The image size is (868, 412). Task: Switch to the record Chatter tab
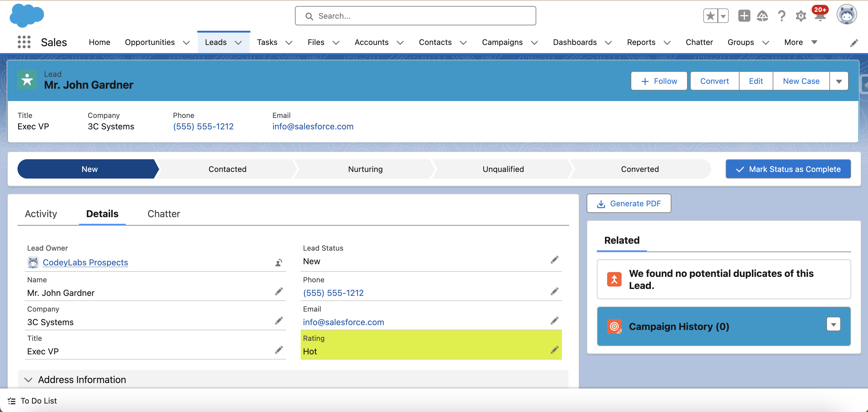tap(164, 214)
